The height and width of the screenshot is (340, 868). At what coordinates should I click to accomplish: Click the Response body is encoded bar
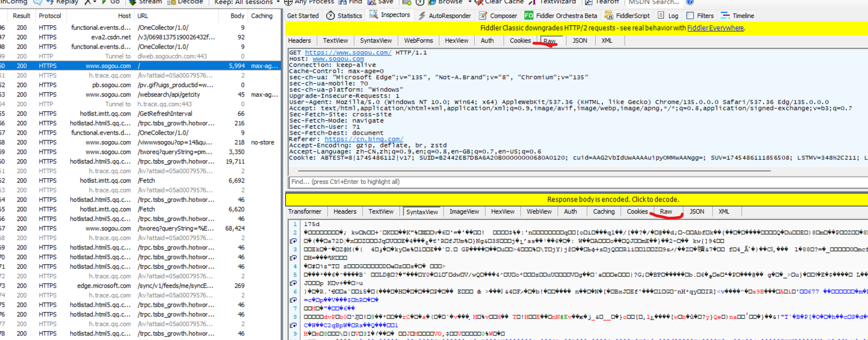577,199
